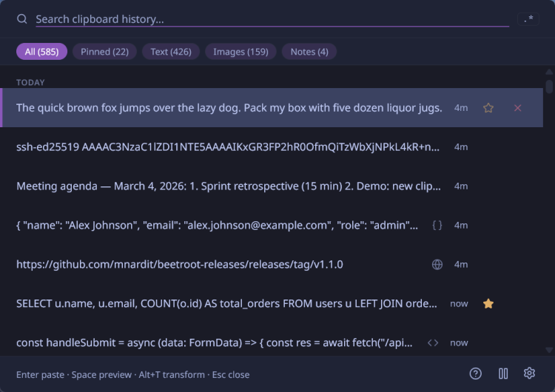
Task: Open help via question mark icon
Action: [x=476, y=374]
